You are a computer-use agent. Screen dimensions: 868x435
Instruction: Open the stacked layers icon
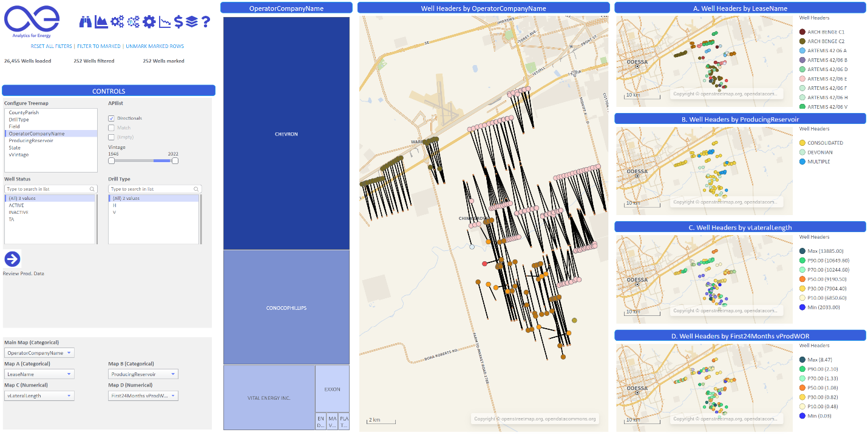click(x=192, y=22)
